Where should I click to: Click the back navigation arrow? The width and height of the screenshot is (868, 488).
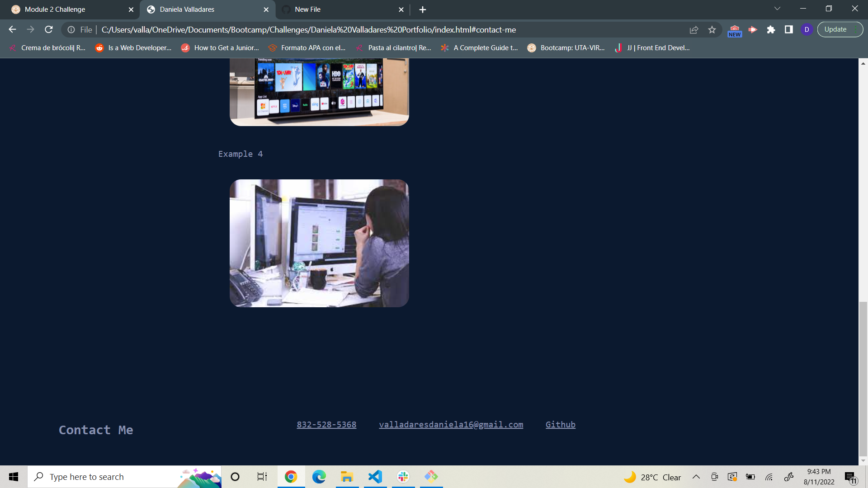tap(12, 29)
